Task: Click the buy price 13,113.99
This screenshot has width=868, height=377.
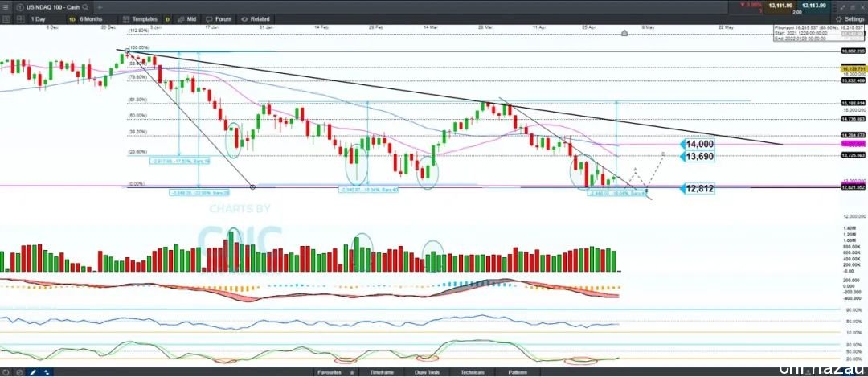Action: tap(813, 6)
